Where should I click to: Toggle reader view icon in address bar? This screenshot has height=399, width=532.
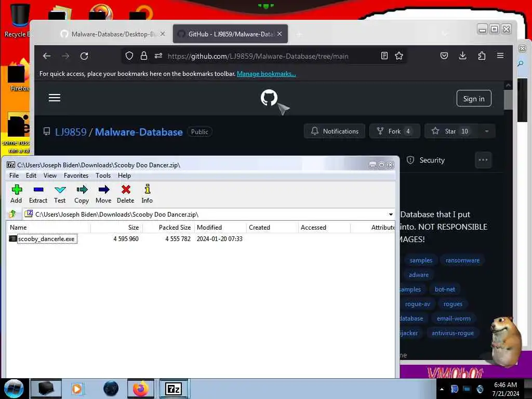(384, 56)
